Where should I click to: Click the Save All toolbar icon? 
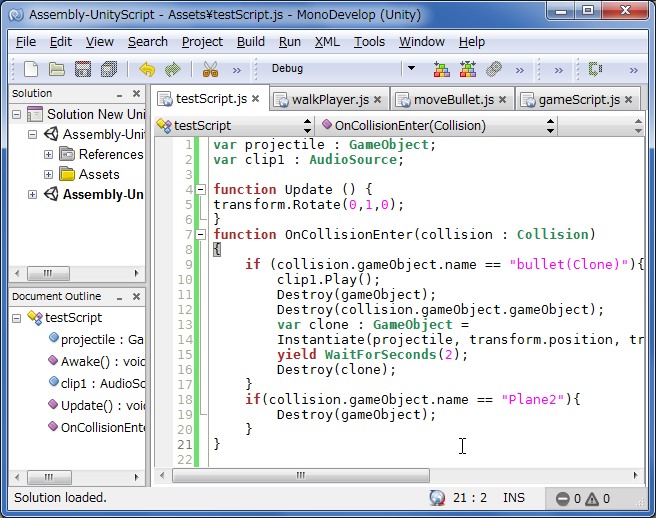[109, 69]
